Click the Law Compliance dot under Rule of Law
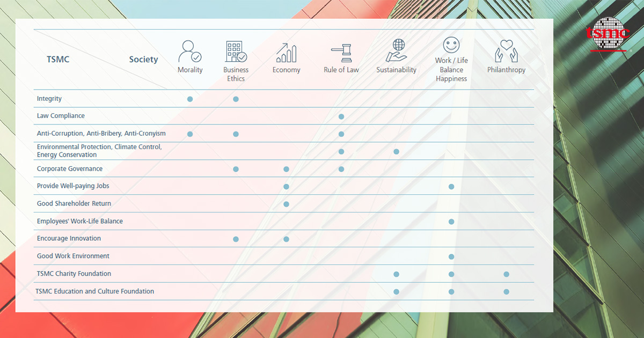Image resolution: width=644 pixels, height=338 pixels. pyautogui.click(x=341, y=116)
